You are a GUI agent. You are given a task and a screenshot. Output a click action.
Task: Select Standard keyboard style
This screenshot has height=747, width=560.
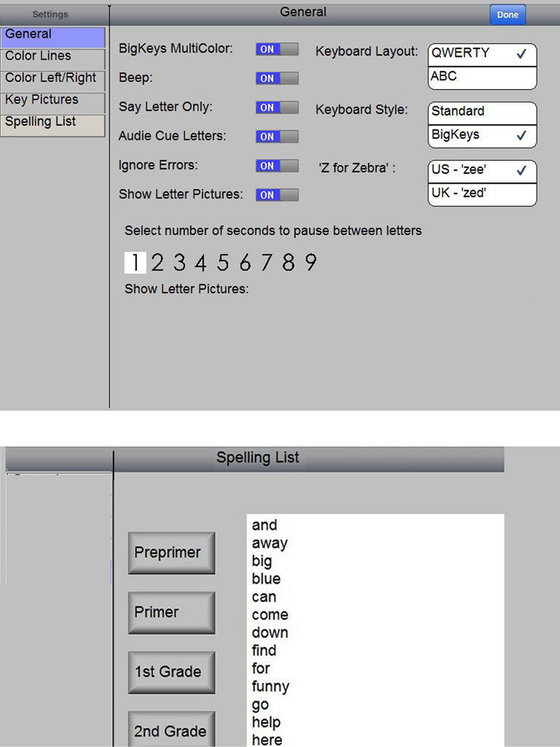482,113
